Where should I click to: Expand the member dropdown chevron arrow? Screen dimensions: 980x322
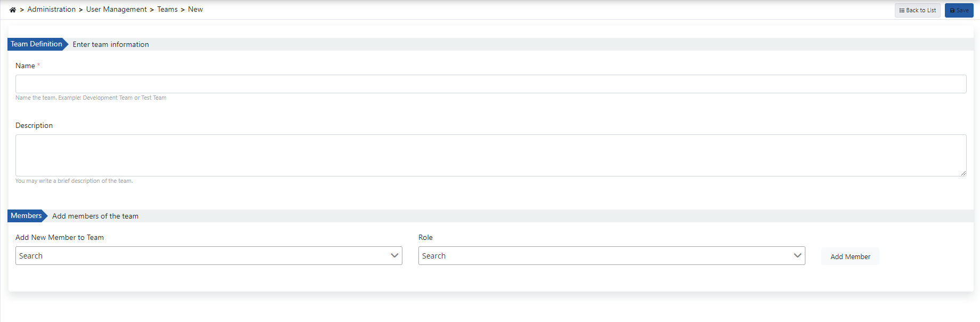click(394, 256)
